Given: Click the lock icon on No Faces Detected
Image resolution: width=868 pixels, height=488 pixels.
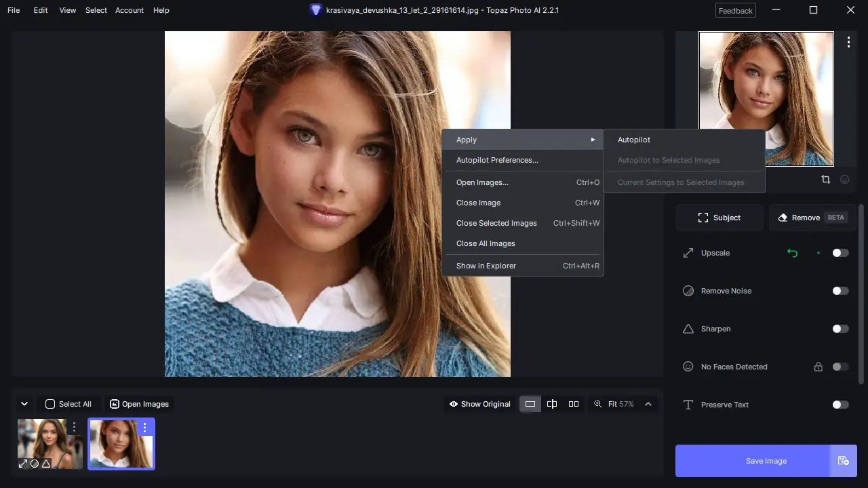Looking at the screenshot, I should (x=818, y=367).
